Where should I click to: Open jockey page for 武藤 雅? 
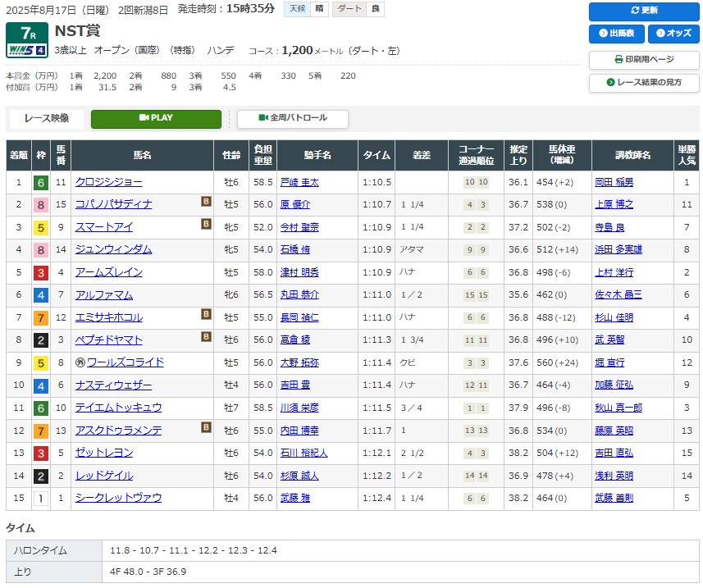[x=297, y=498]
